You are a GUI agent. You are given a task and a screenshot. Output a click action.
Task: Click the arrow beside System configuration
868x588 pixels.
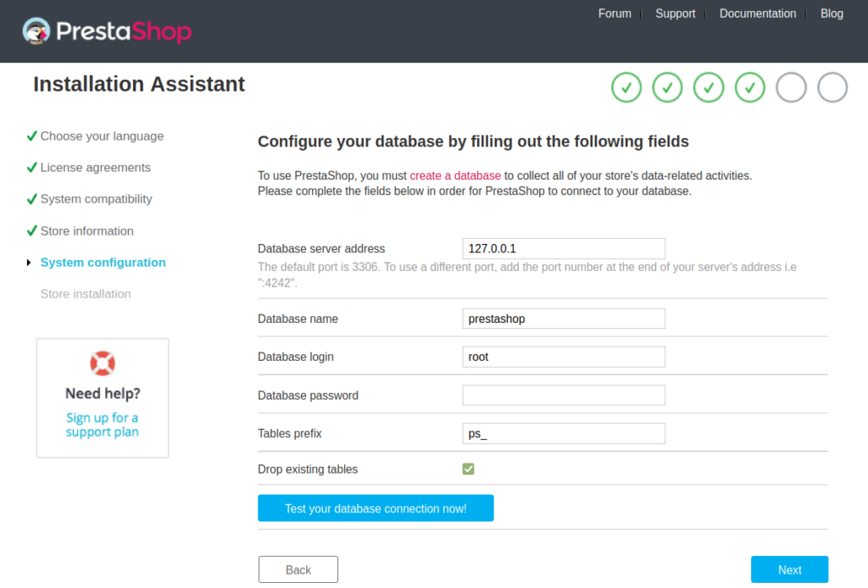tap(30, 263)
